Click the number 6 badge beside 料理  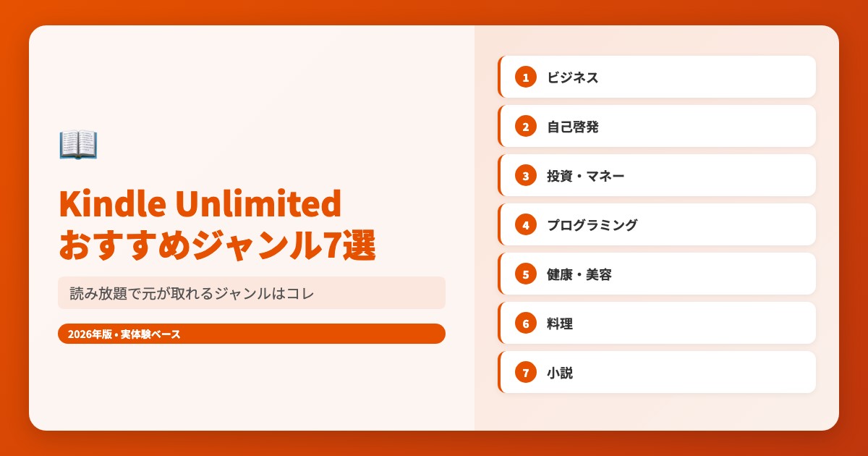click(526, 323)
